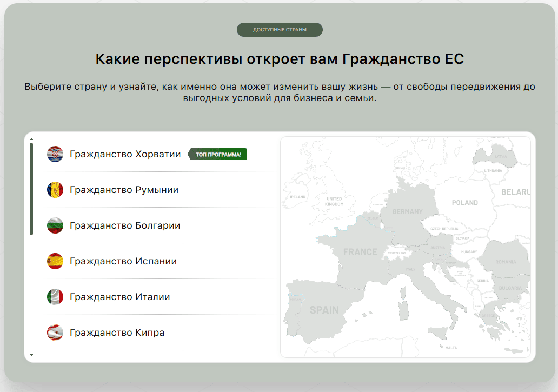Click ROMANIA on the map
This screenshot has height=392, width=558.
pyautogui.click(x=506, y=262)
